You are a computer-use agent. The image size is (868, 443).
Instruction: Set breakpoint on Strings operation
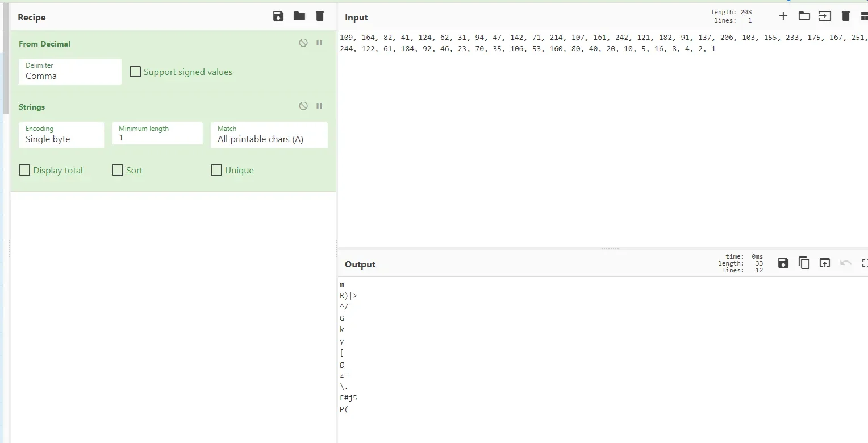[x=319, y=106]
